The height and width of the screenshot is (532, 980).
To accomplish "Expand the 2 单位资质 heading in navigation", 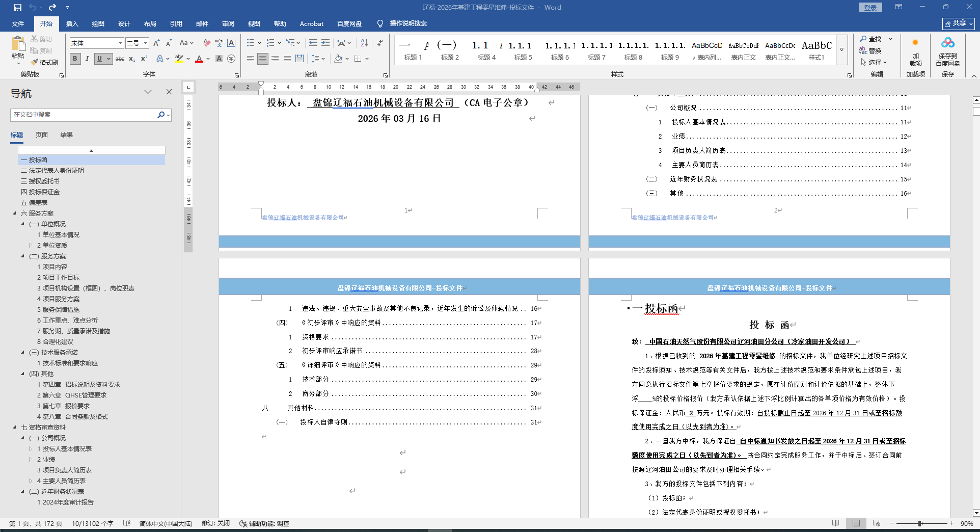I will [x=31, y=246].
